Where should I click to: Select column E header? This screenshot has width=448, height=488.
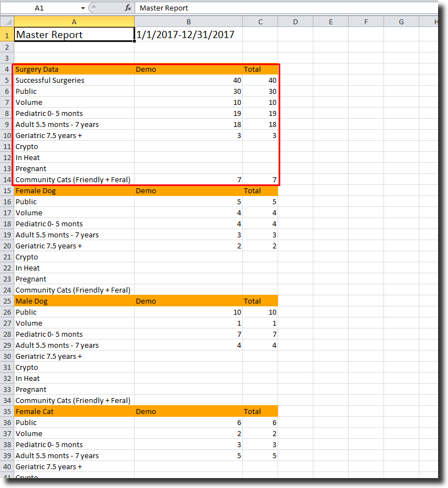click(x=330, y=22)
